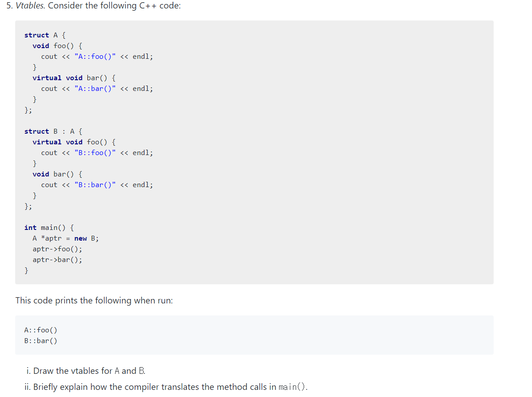The image size is (532, 397).
Task: Click the A::foo() output line
Action: click(x=41, y=330)
